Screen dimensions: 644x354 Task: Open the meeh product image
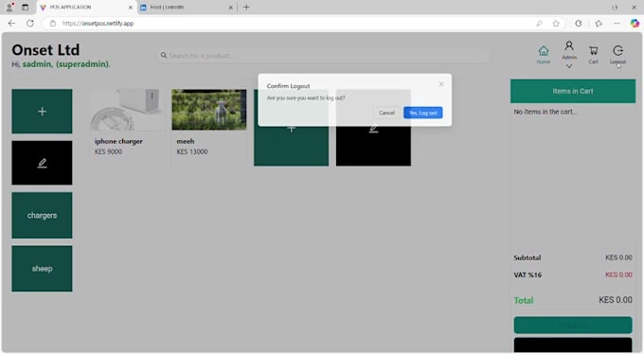tap(209, 110)
